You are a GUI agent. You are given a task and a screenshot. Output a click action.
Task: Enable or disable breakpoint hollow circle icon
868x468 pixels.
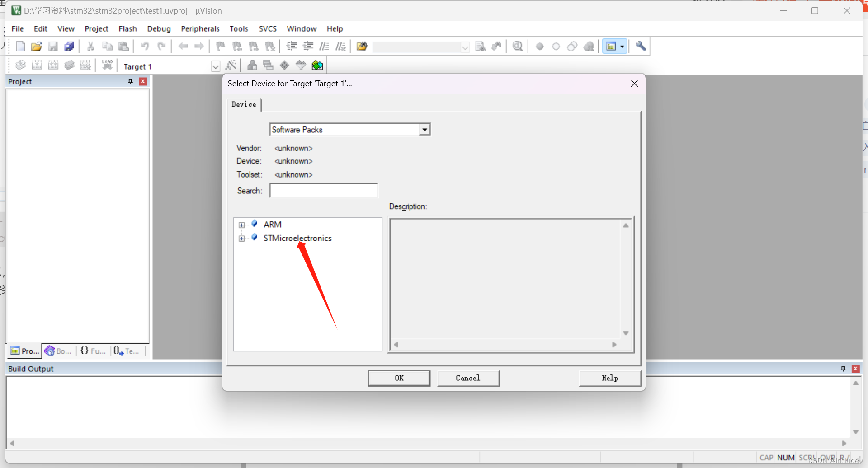point(556,46)
